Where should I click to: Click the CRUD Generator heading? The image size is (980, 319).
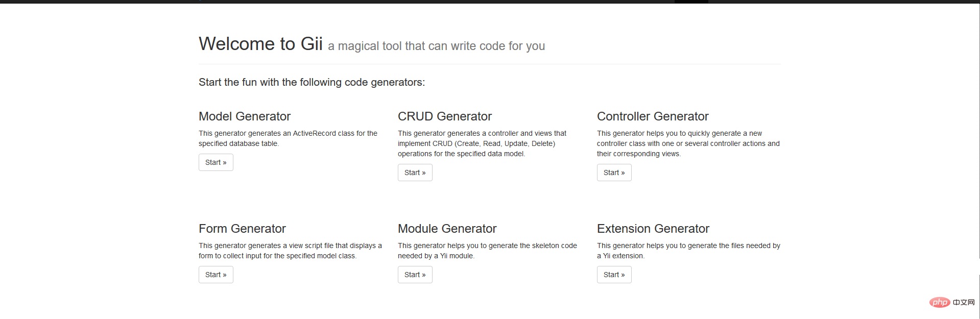(x=445, y=116)
